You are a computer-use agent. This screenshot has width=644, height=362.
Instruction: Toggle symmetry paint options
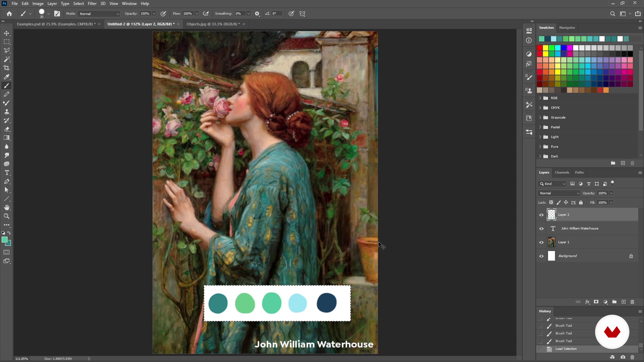click(303, 14)
